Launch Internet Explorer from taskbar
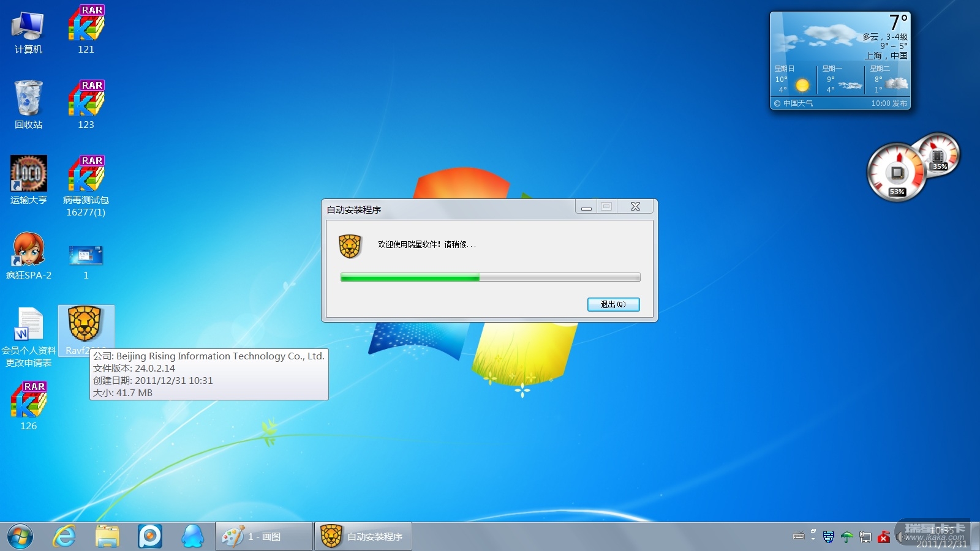This screenshot has height=551, width=980. [64, 536]
